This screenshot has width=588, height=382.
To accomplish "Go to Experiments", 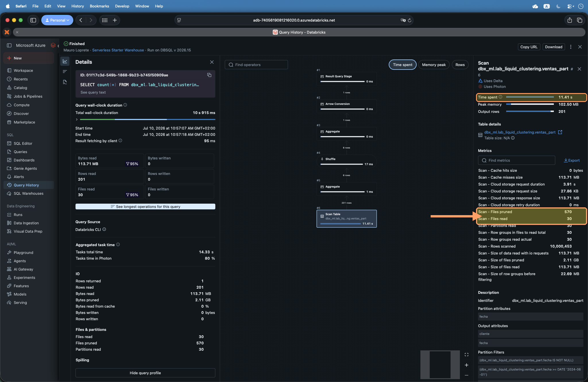I will coord(24,277).
